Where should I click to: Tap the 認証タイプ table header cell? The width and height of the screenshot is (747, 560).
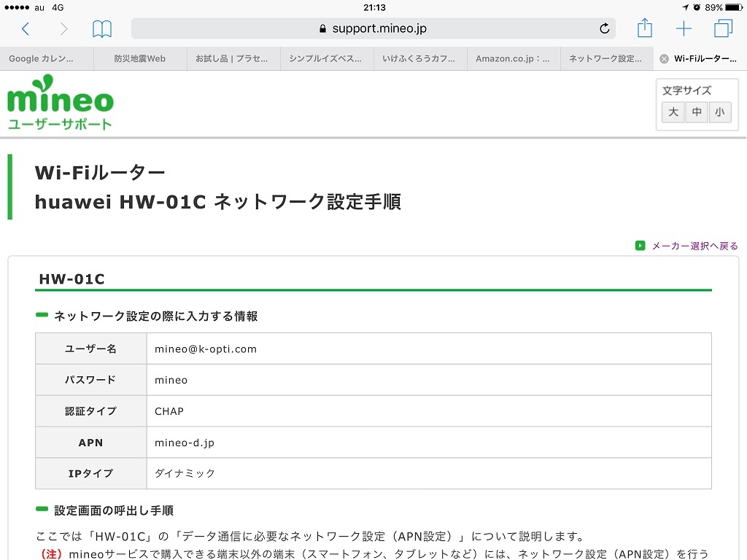(91, 411)
